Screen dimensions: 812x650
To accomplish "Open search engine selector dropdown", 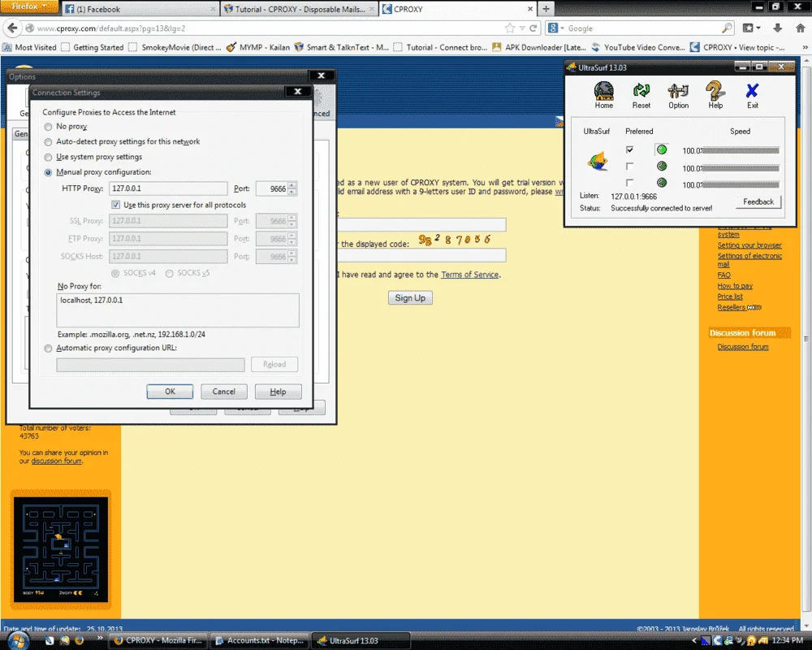I will pyautogui.click(x=555, y=28).
